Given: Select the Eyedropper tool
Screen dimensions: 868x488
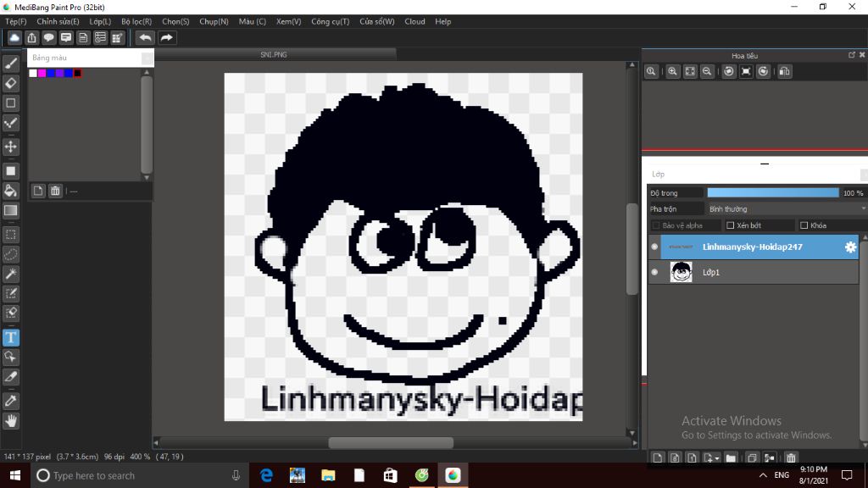Looking at the screenshot, I should point(10,401).
